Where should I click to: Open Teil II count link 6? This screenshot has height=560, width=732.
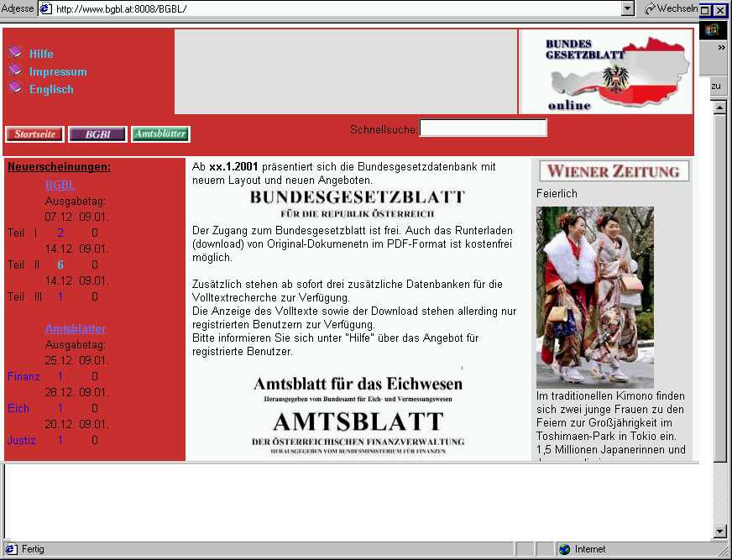click(60, 264)
